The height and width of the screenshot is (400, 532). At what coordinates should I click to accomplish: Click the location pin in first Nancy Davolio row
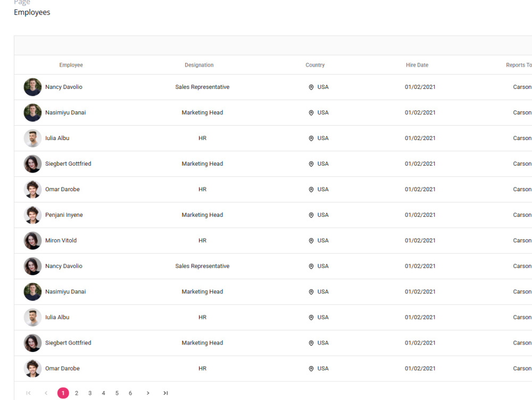click(311, 87)
